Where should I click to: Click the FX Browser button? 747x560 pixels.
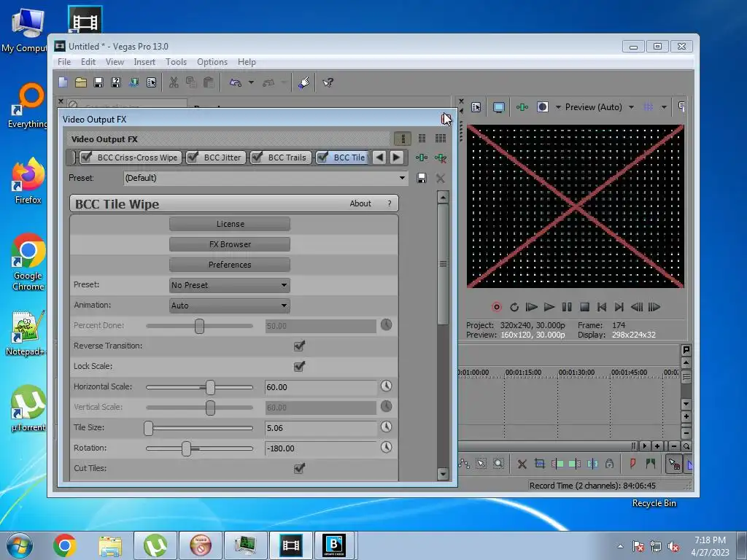pyautogui.click(x=230, y=244)
